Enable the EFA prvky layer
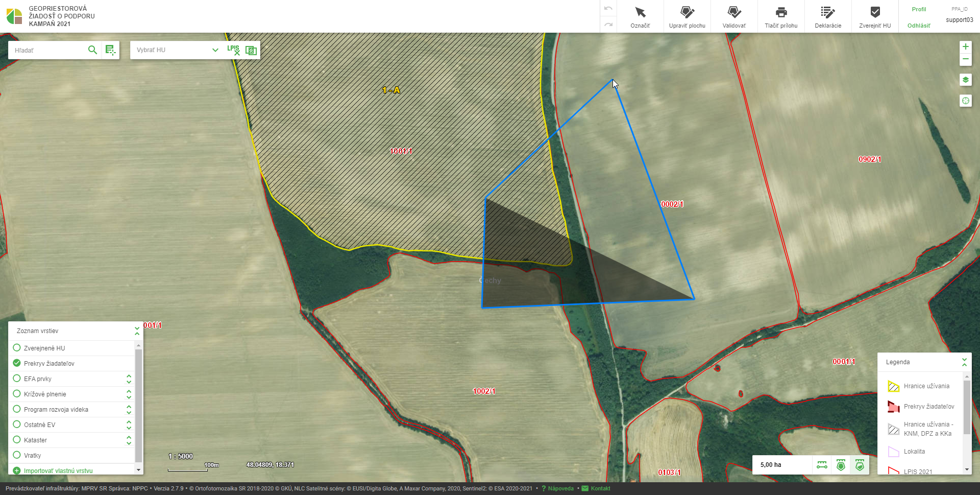980x495 pixels. tap(17, 379)
